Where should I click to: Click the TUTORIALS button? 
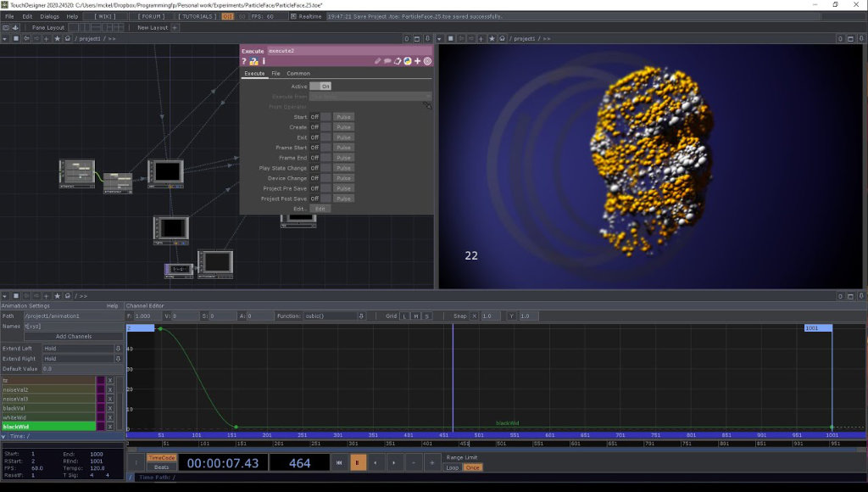(198, 17)
